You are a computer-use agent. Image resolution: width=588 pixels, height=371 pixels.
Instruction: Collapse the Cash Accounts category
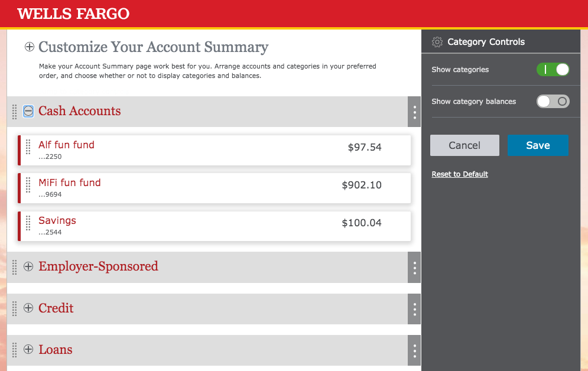click(x=28, y=111)
